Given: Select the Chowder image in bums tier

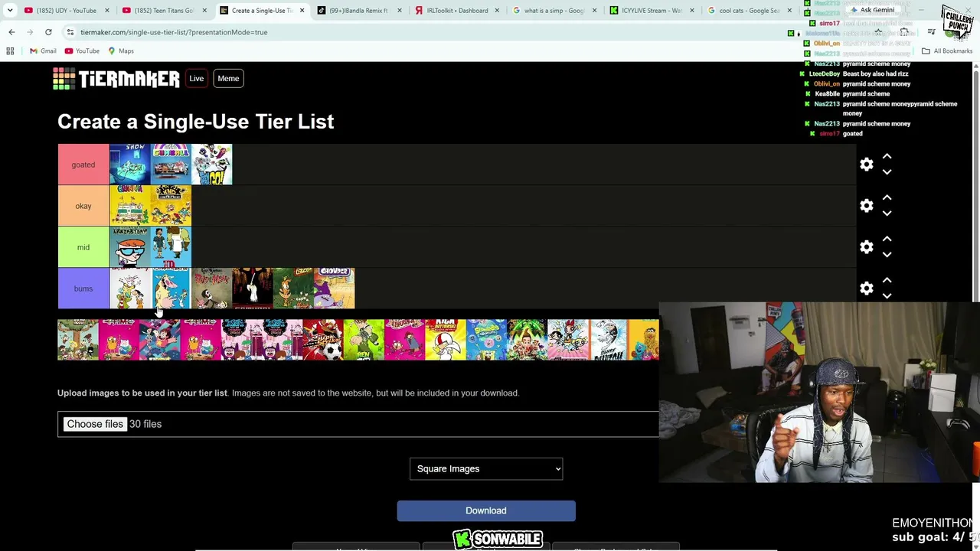Looking at the screenshot, I should pyautogui.click(x=335, y=289).
